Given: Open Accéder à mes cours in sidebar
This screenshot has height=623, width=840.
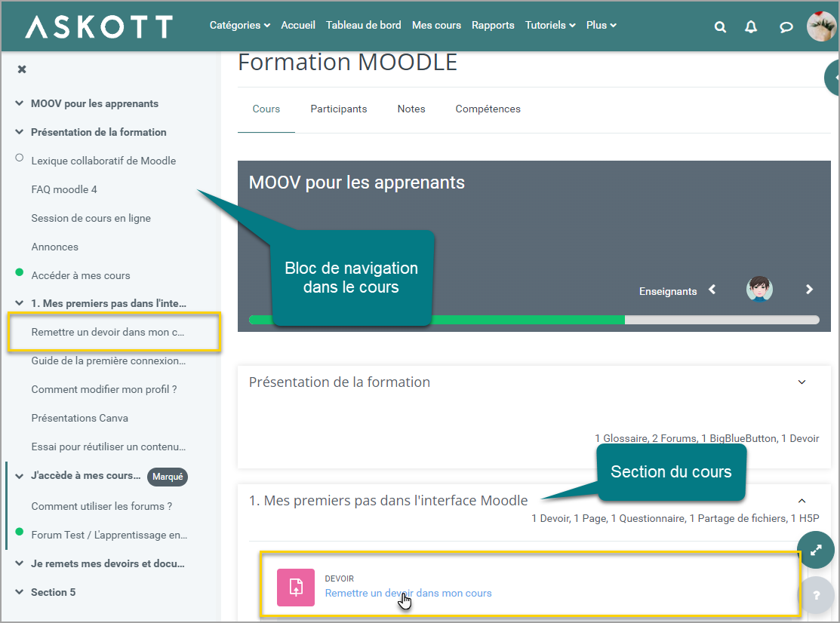Looking at the screenshot, I should coord(81,275).
